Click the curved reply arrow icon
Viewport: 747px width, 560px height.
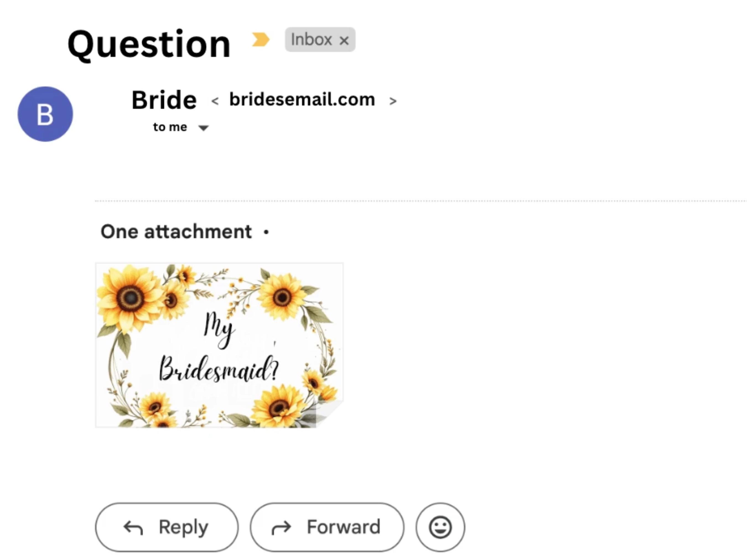(x=133, y=528)
